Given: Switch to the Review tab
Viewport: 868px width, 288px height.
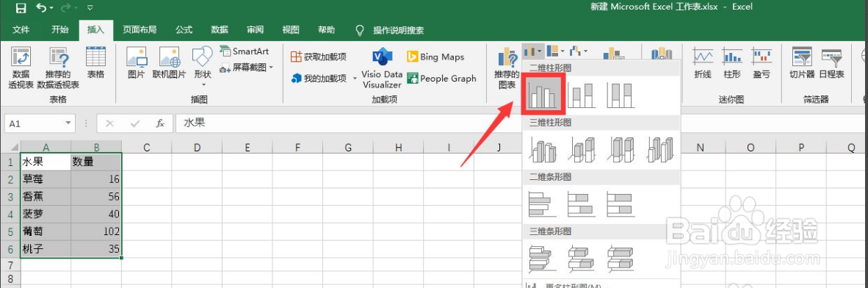Looking at the screenshot, I should 256,30.
